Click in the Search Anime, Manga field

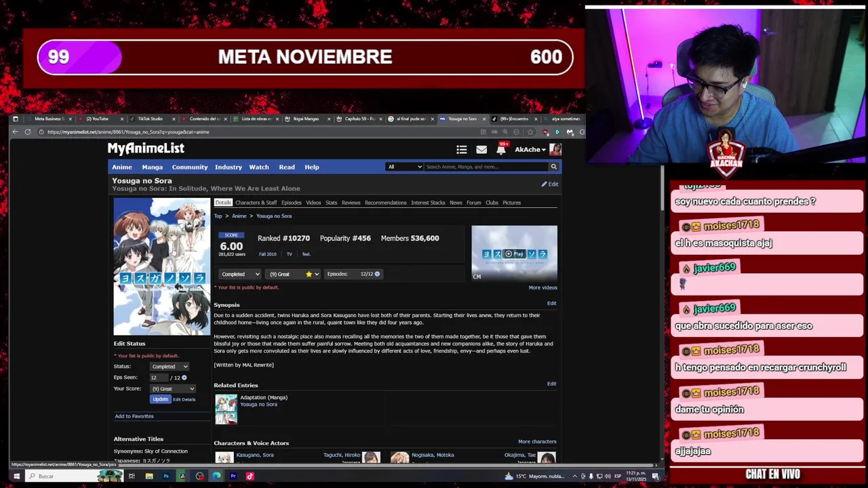click(486, 167)
